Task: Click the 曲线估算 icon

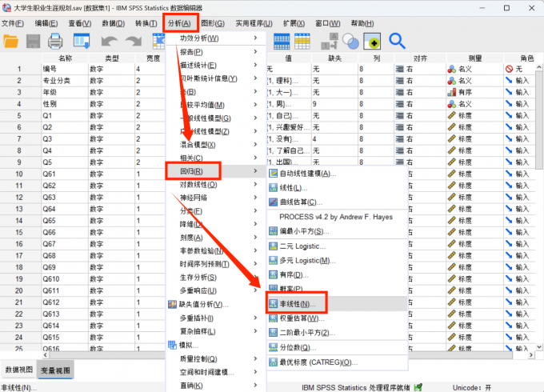Action: tap(273, 202)
